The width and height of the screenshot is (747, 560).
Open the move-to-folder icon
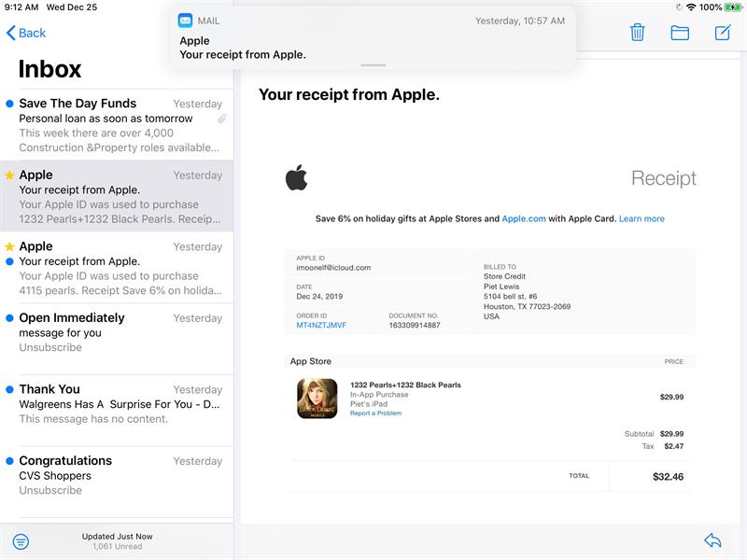pos(680,33)
